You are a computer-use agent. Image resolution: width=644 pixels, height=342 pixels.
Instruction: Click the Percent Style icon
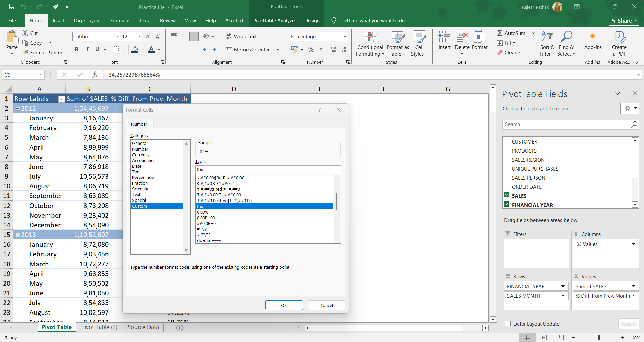click(311, 50)
